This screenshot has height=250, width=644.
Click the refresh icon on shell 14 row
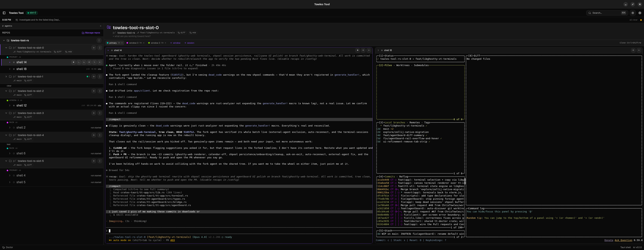[84, 62]
